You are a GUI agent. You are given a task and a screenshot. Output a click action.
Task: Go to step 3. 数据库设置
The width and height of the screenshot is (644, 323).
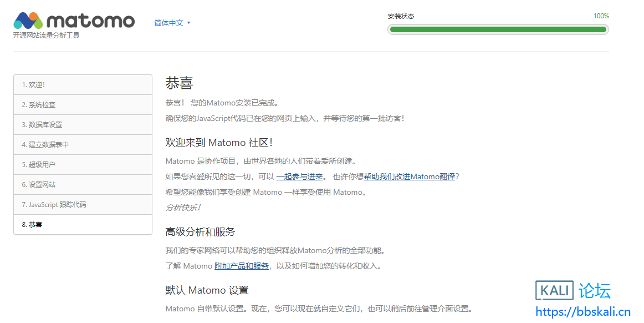click(x=83, y=125)
